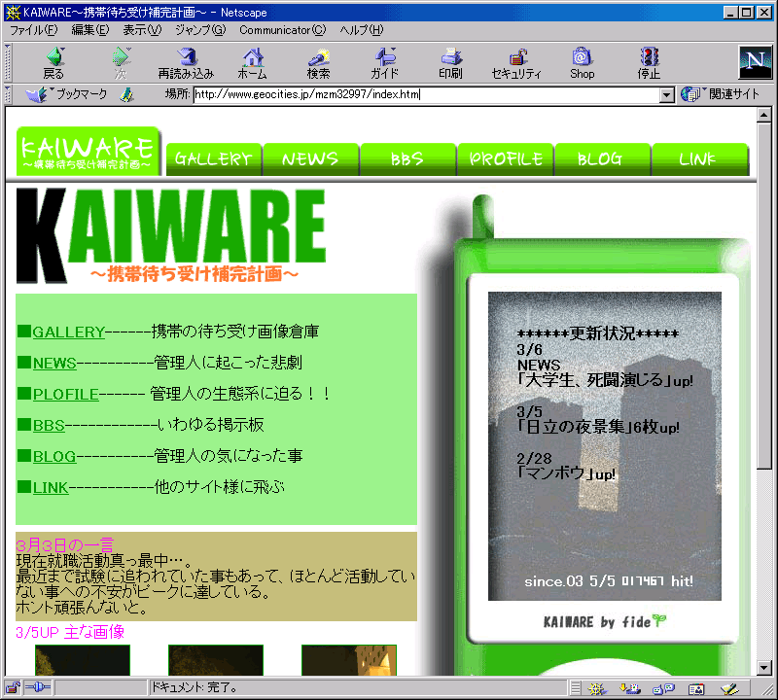Follow the NEWS text link
The height and width of the screenshot is (700, 778).
[x=54, y=363]
